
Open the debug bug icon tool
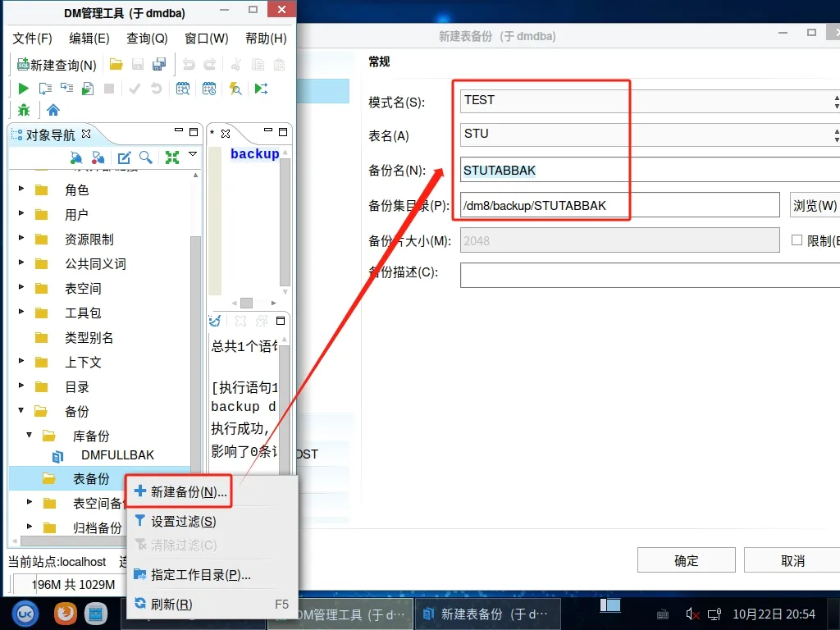click(x=23, y=110)
